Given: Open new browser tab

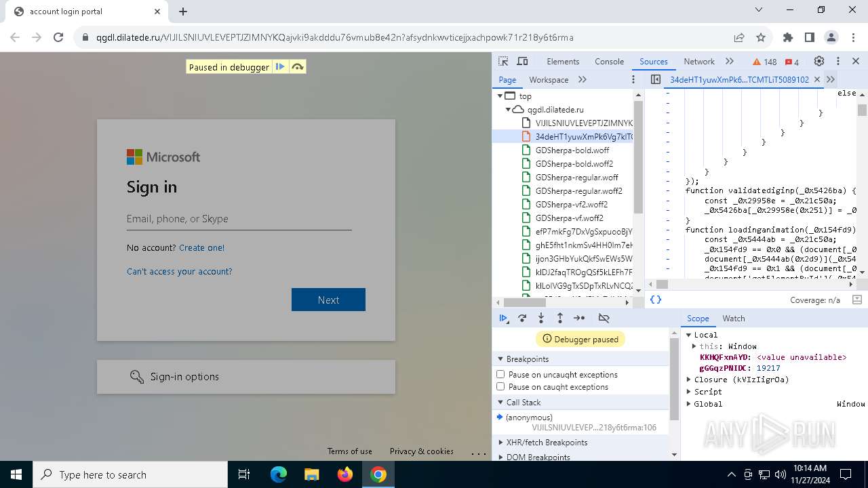Looking at the screenshot, I should (x=183, y=12).
